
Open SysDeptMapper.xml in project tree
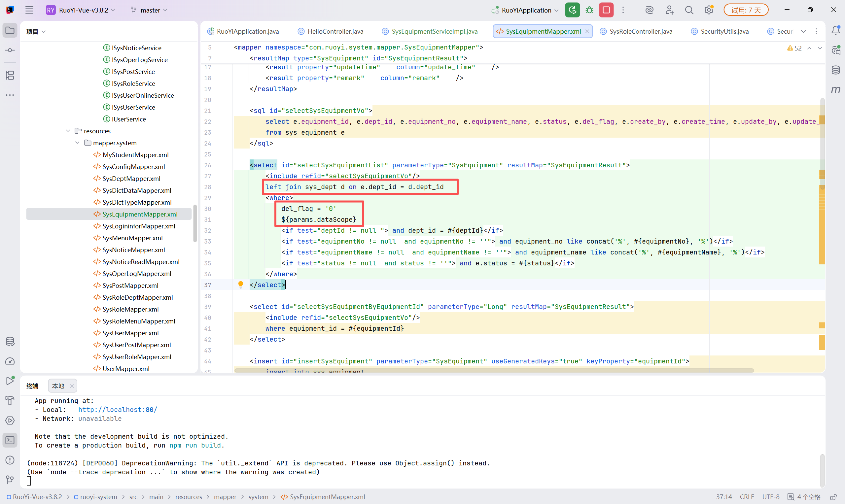point(131,178)
